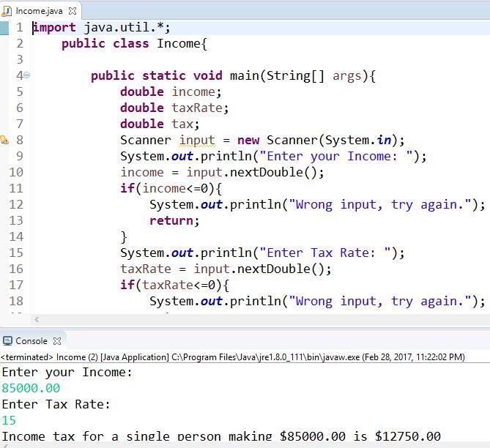The height and width of the screenshot is (448, 490).
Task: Click the editor horizontal scrollbar left arrow
Action: point(37,319)
